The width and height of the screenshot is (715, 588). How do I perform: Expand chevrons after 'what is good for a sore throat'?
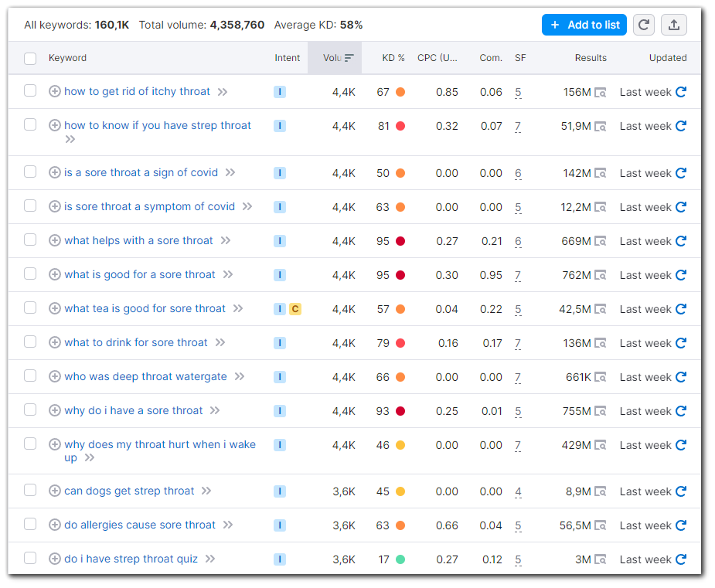point(228,274)
